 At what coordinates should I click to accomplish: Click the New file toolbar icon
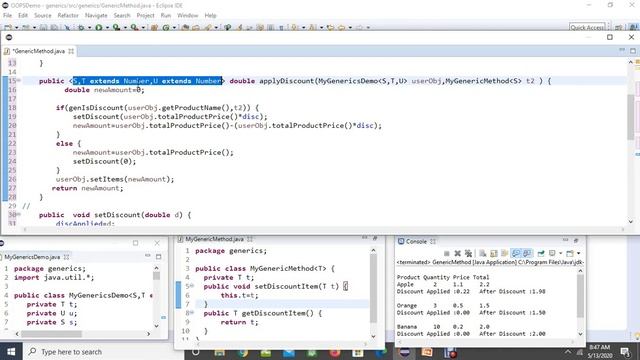click(7, 27)
